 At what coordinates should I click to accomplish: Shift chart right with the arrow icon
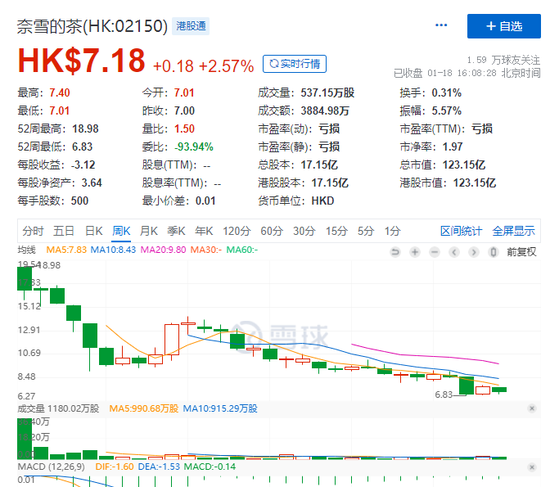(474, 252)
